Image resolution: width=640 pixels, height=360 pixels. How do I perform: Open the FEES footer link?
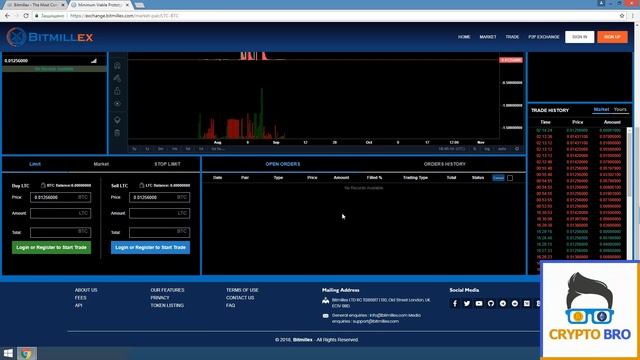click(x=80, y=298)
